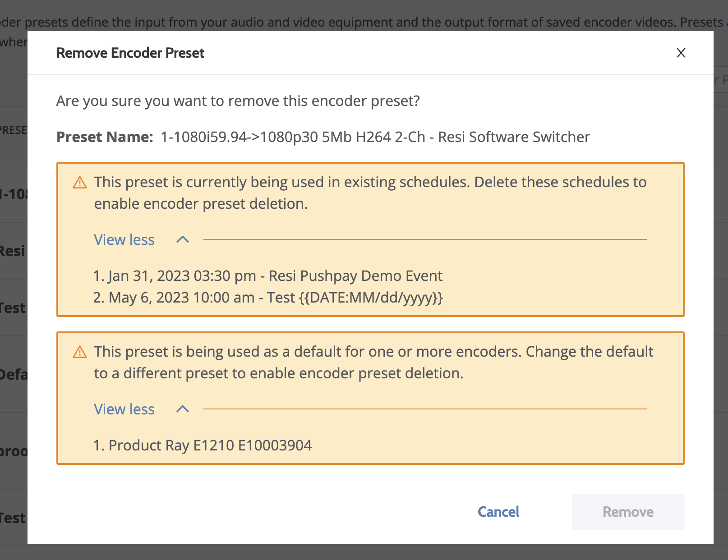Click the preset name 1-1080i59.94 text
The image size is (728, 560).
click(x=375, y=137)
